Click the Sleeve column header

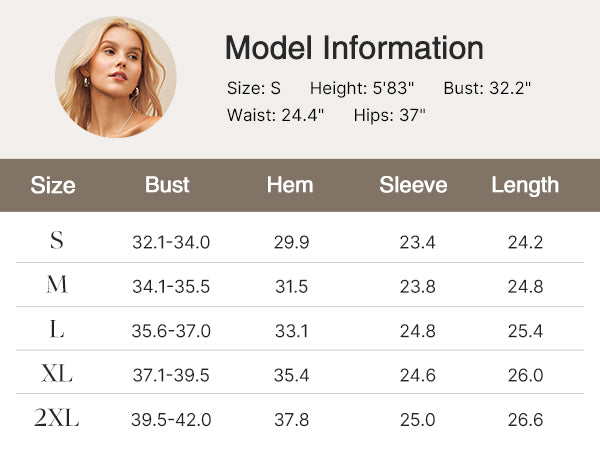(x=413, y=185)
